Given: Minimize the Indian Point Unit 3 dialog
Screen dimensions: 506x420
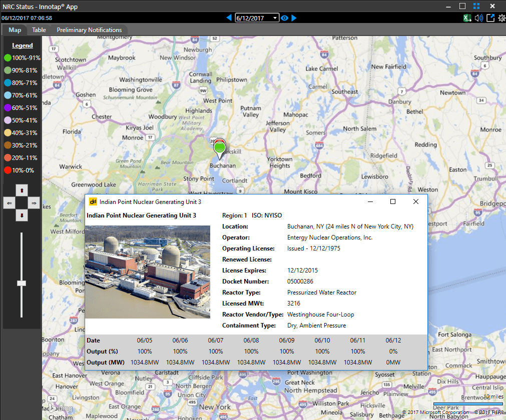Looking at the screenshot, I should (x=370, y=202).
